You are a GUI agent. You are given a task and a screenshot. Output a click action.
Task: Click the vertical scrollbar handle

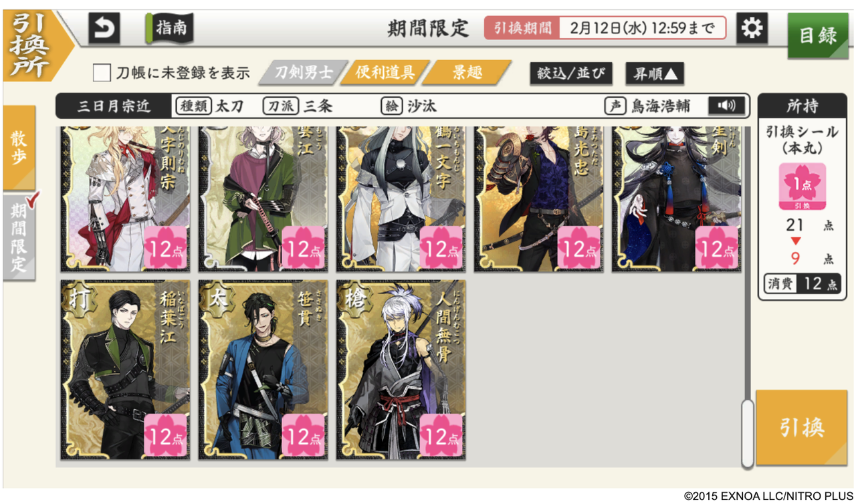748,432
